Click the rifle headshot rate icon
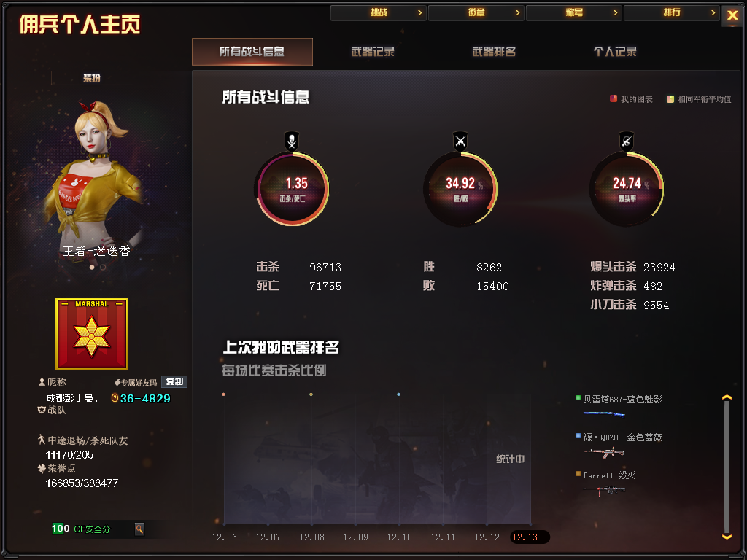Viewport: 747px width, 560px height. pos(627,141)
